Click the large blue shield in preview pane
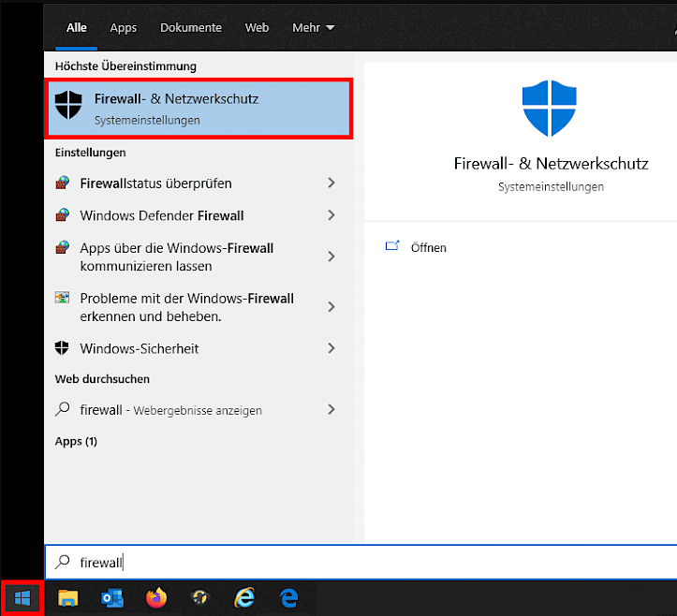 click(549, 108)
